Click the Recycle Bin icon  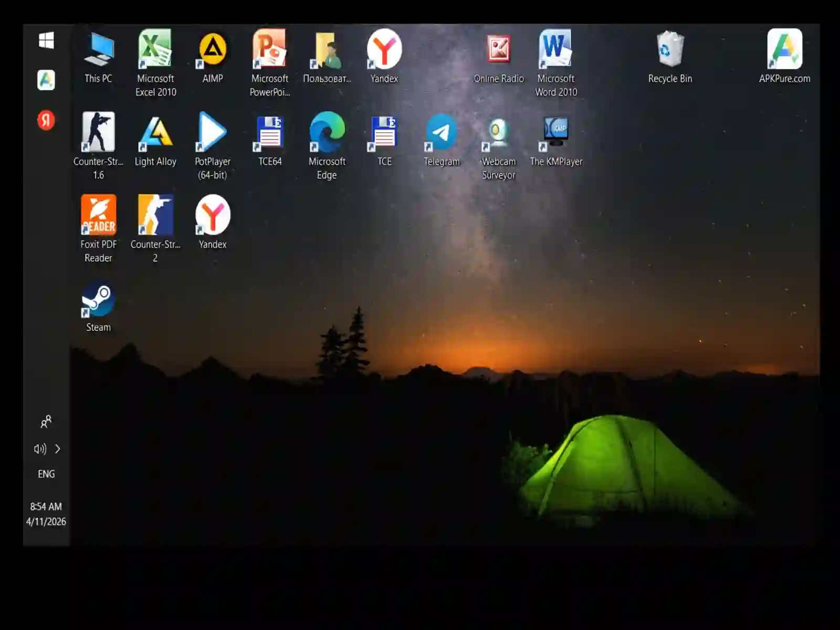[x=670, y=58]
